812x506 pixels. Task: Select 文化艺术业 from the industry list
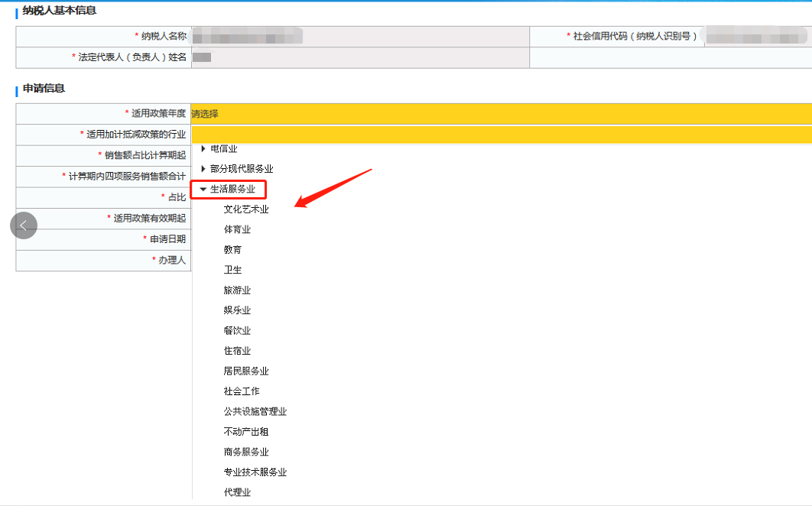(x=246, y=209)
